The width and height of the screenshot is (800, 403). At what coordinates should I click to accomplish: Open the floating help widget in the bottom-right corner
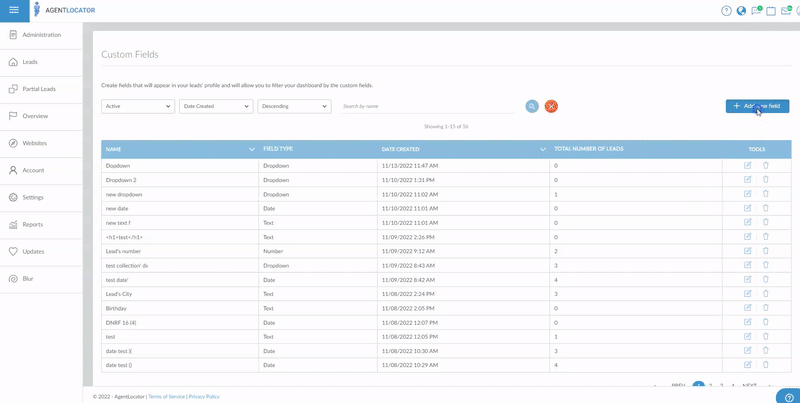click(x=788, y=396)
